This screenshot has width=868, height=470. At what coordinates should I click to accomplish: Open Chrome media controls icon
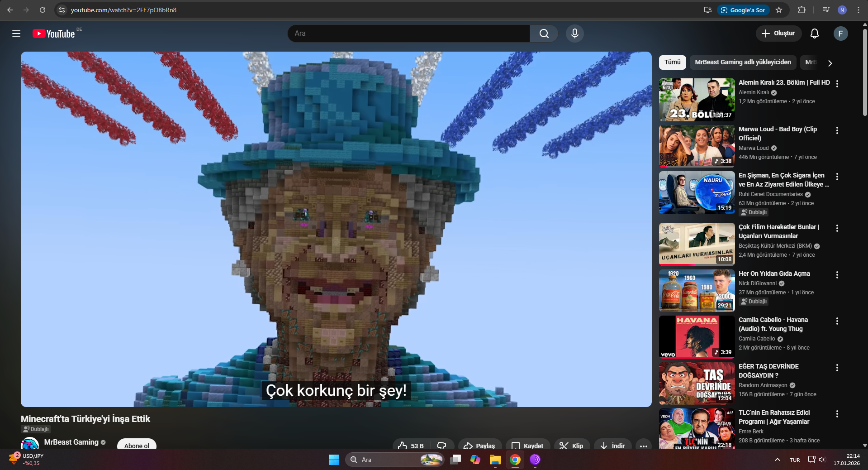point(826,10)
